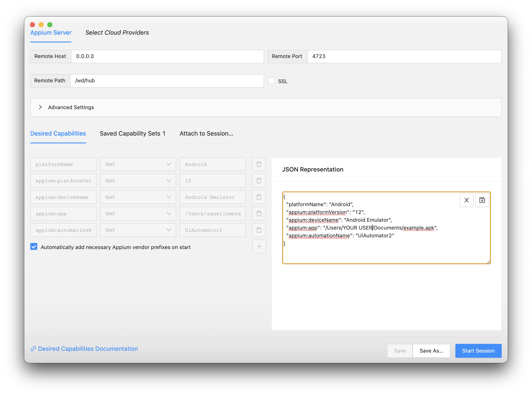532x395 pixels.
Task: Delete the appium:deviceName capability row
Action: click(259, 197)
